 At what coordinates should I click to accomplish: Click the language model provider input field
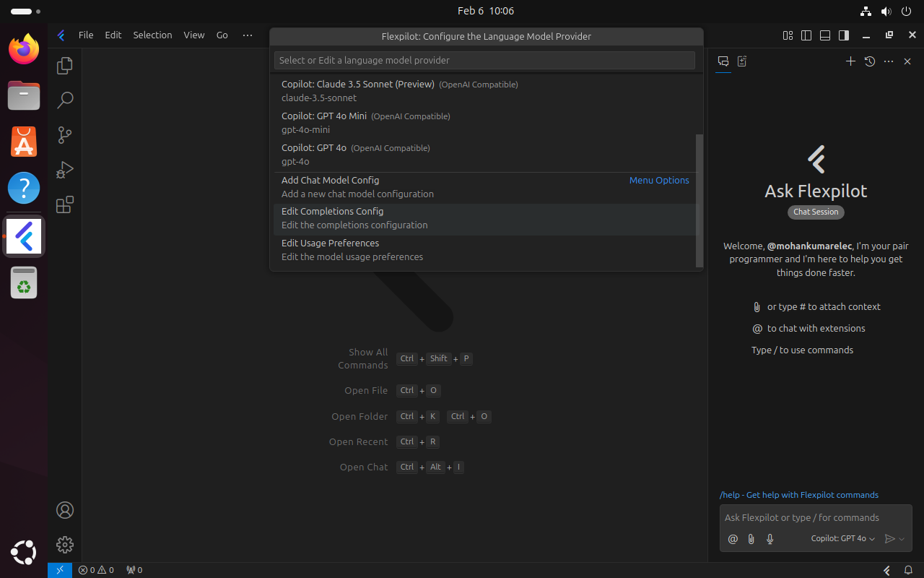[x=484, y=60]
